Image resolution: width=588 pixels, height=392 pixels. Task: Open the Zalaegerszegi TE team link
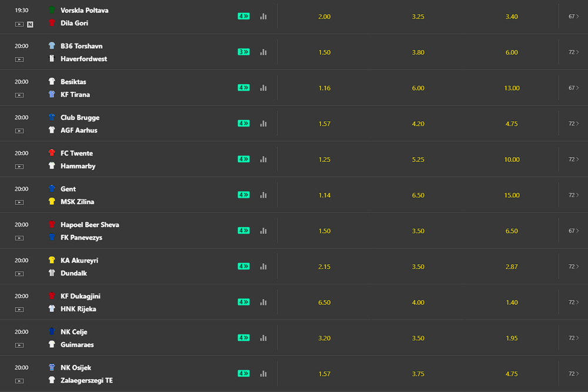pyautogui.click(x=86, y=380)
